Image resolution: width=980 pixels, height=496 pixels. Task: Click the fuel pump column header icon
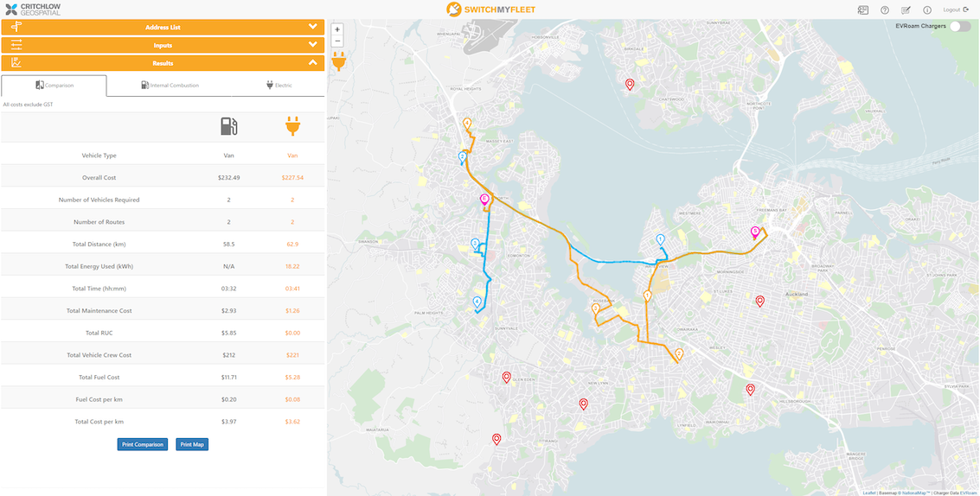[x=228, y=126]
